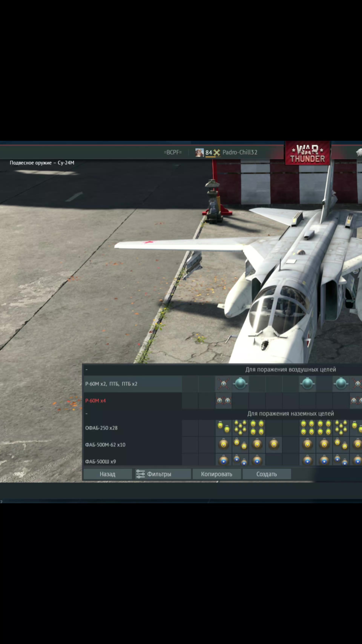
Task: Click the leftmost single ФАБ-500Ш bomb icon
Action: (223, 460)
